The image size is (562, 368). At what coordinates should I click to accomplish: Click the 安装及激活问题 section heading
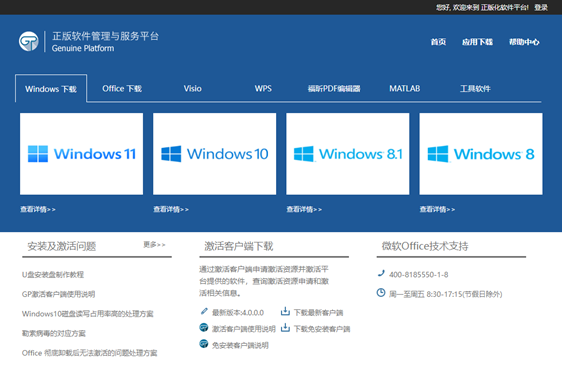point(62,246)
